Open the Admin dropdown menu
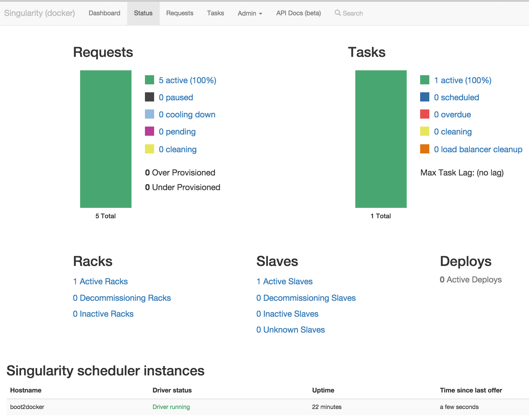This screenshot has height=420, width=529. [x=250, y=13]
